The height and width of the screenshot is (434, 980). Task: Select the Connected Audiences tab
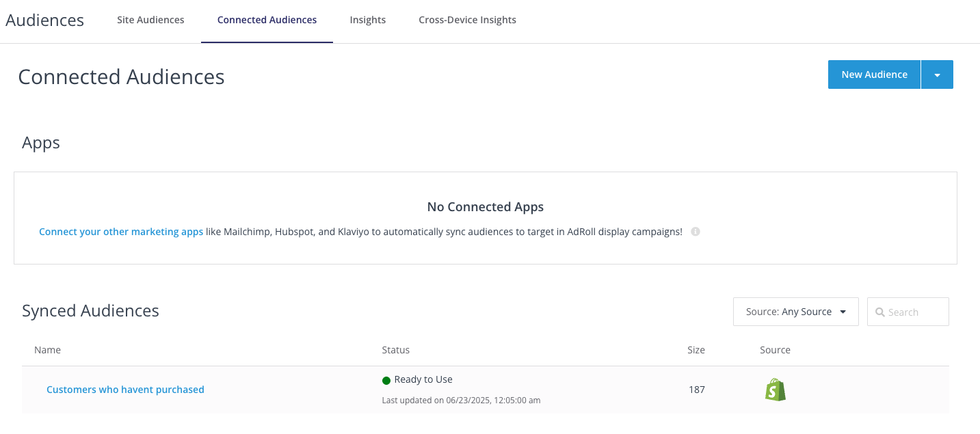pos(267,20)
